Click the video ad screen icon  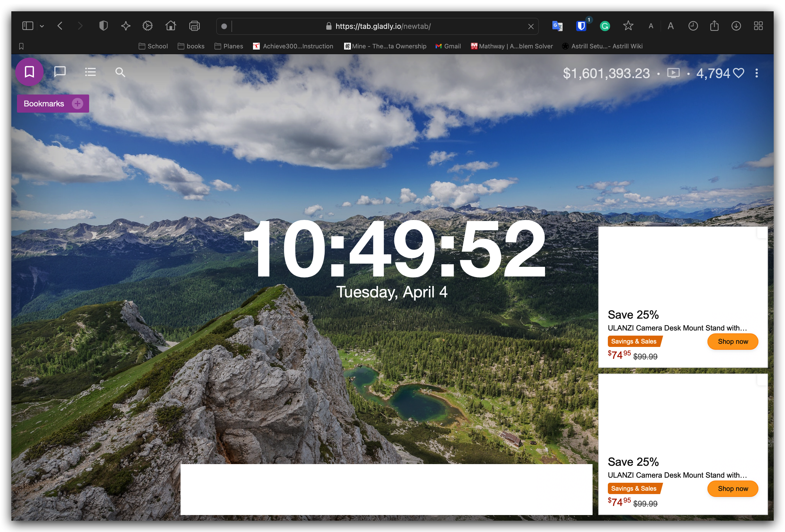click(673, 73)
